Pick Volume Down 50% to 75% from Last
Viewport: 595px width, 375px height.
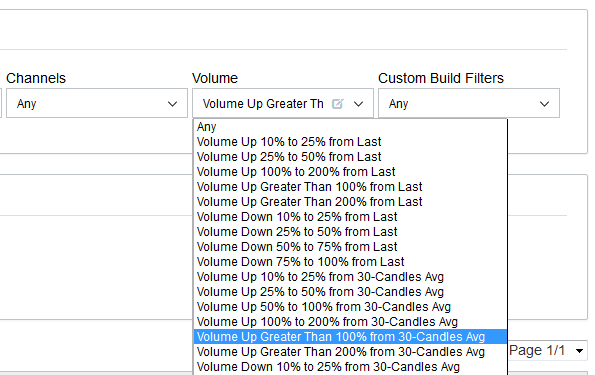pos(350,247)
